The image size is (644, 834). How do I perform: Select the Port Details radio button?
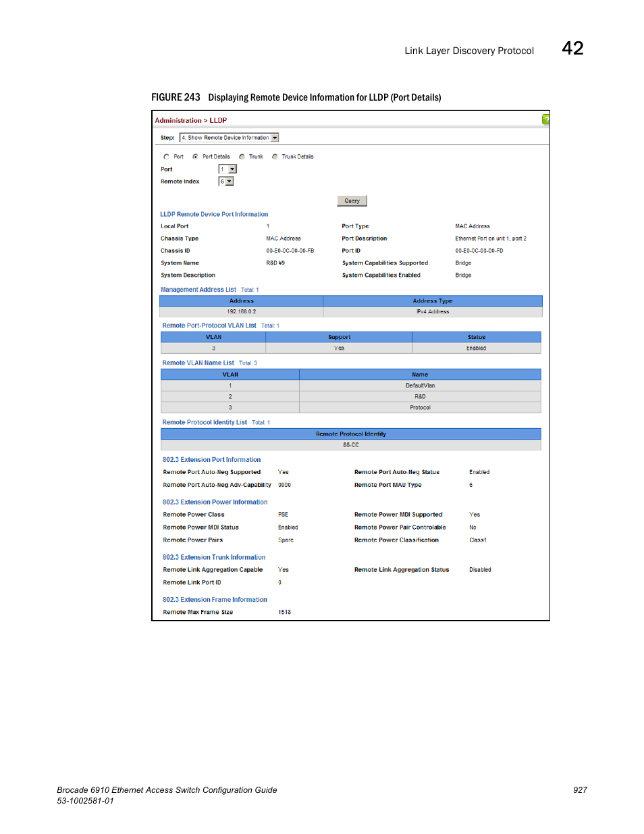pyautogui.click(x=195, y=157)
